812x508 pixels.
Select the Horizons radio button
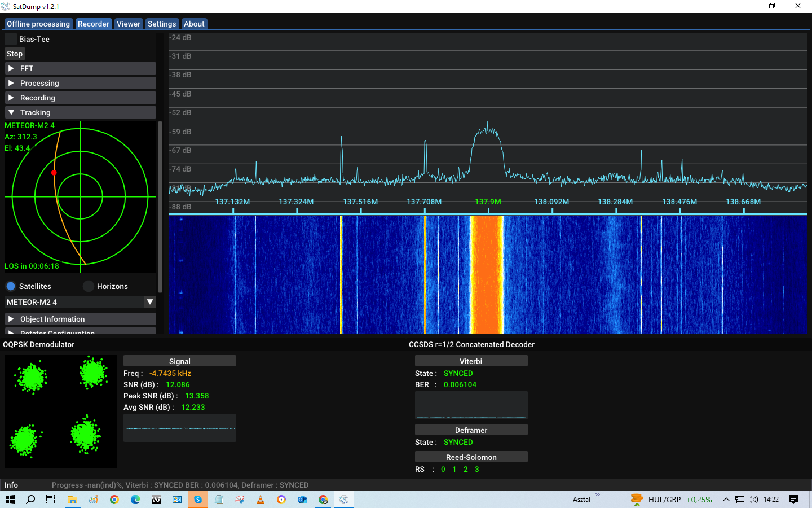[89, 286]
